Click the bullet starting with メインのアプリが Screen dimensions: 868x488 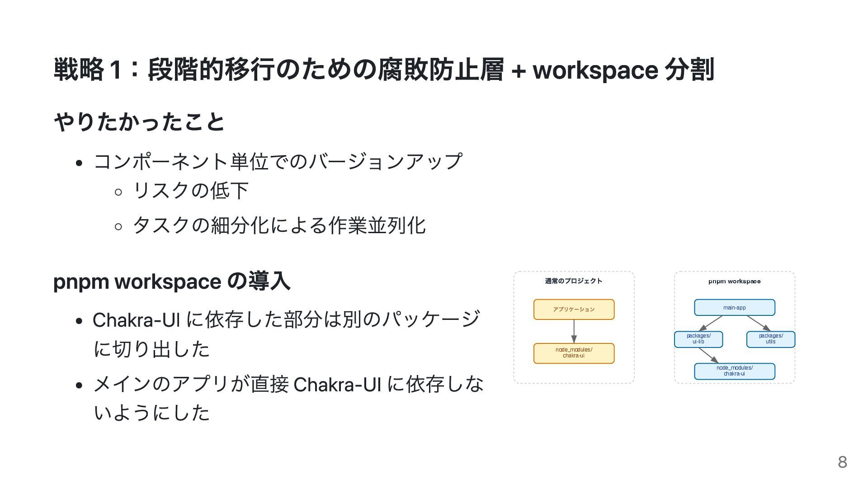[x=288, y=398]
